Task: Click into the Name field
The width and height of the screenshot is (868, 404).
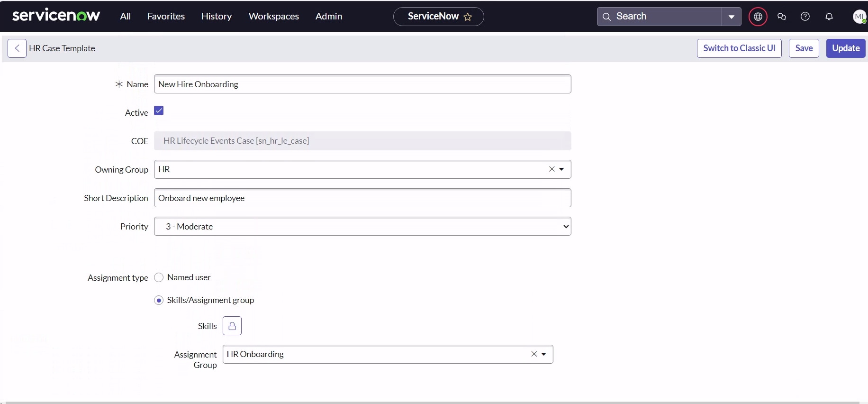Action: 362,84
